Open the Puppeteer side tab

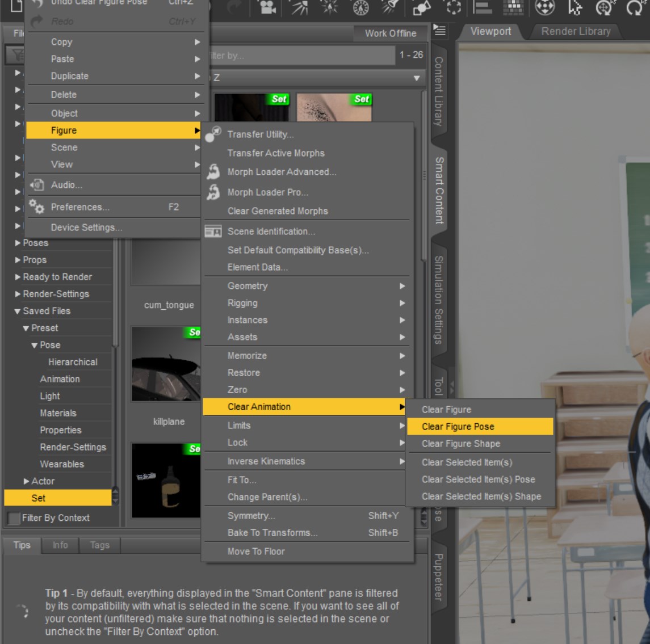(x=439, y=577)
